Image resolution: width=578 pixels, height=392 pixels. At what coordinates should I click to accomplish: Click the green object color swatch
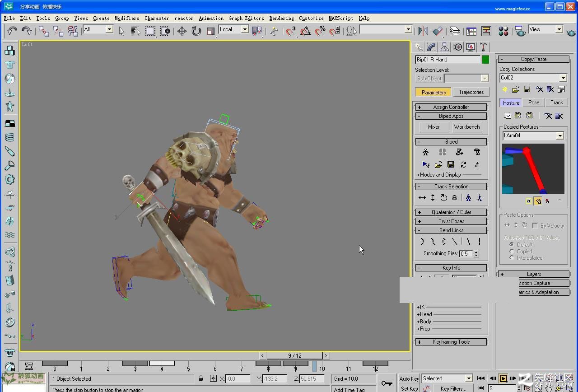point(485,60)
